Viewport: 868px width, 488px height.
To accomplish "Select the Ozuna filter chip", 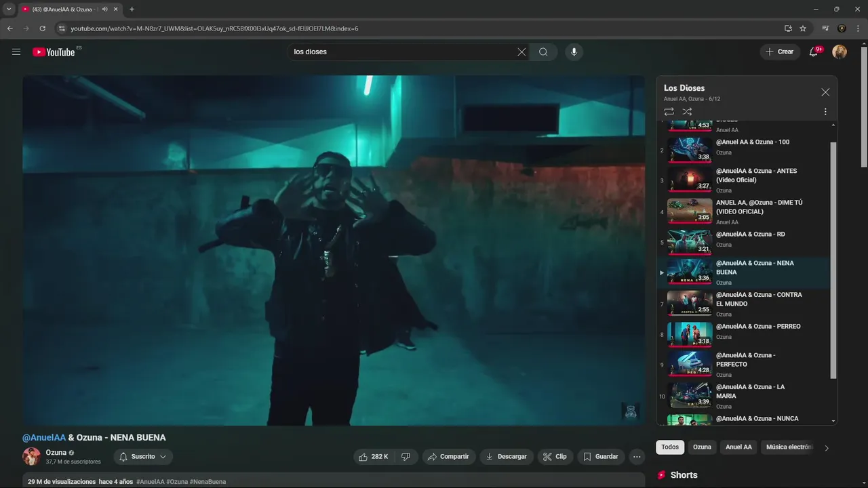I will pyautogui.click(x=702, y=447).
